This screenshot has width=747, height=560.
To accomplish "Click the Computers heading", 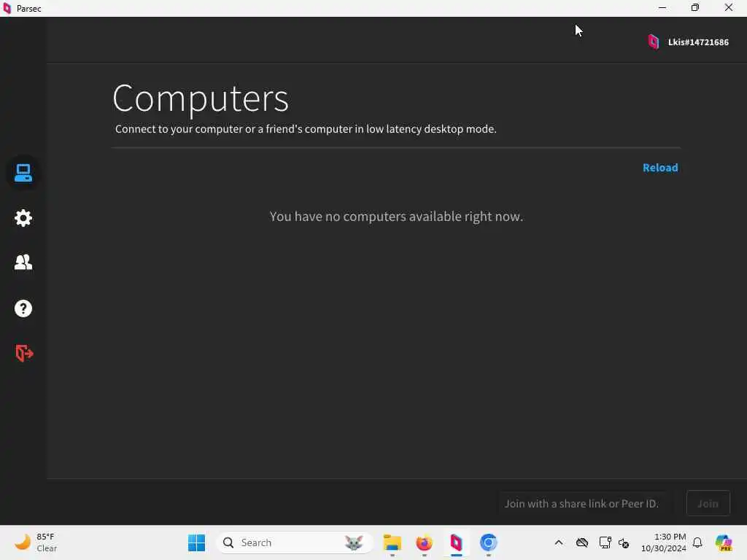I will pos(201,98).
